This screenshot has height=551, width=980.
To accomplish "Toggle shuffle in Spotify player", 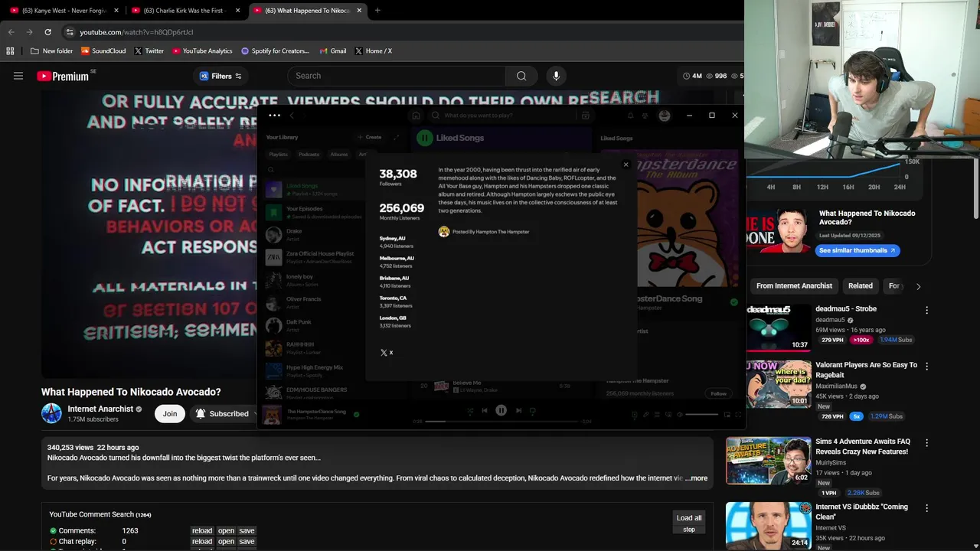I will (470, 411).
